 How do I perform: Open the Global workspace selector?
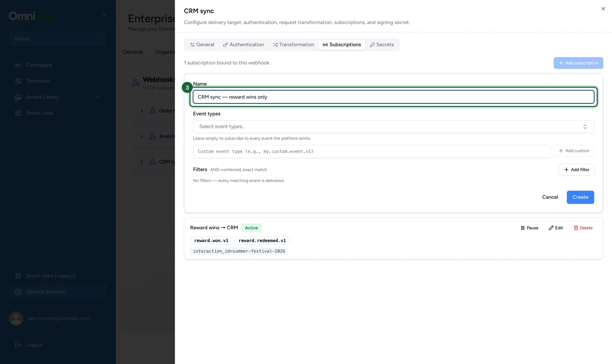point(58,39)
